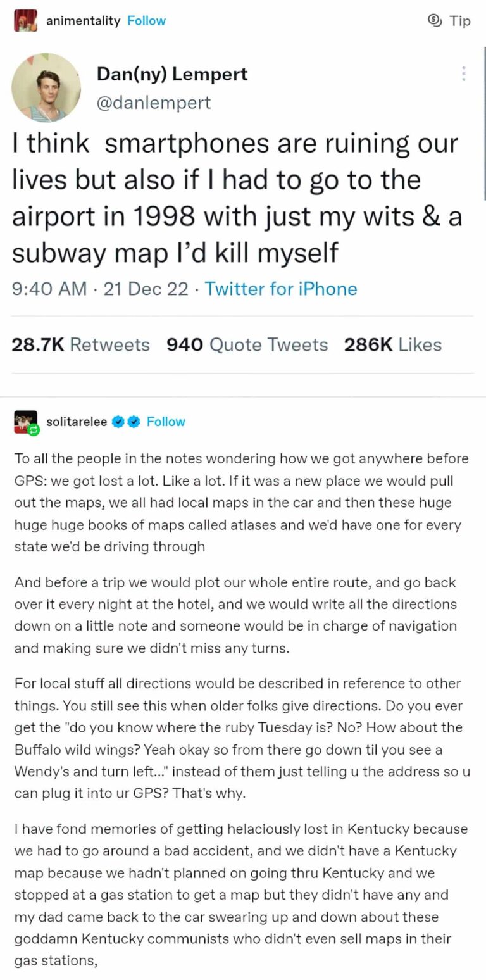Show the 286K Likes list
The height and width of the screenshot is (980, 486).
coord(392,344)
